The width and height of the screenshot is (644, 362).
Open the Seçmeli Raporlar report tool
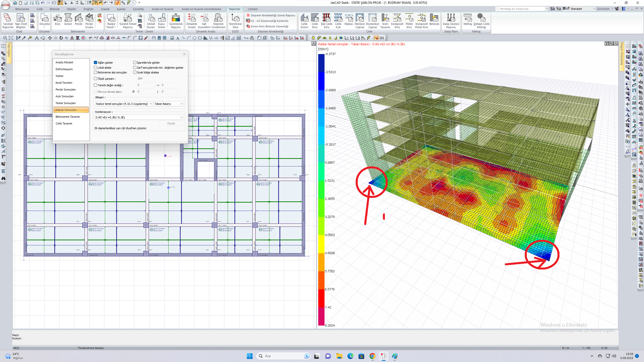(x=8, y=21)
